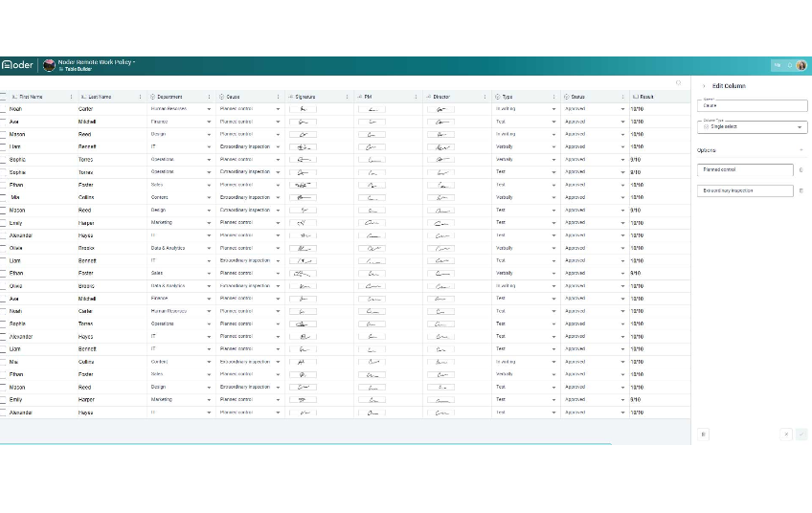This screenshot has width=812, height=513.
Task: Click the search magnifier icon above the table
Action: click(678, 83)
